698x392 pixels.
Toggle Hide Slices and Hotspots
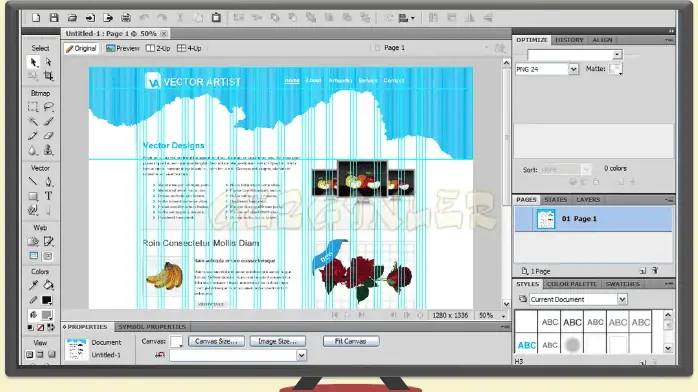[x=34, y=256]
